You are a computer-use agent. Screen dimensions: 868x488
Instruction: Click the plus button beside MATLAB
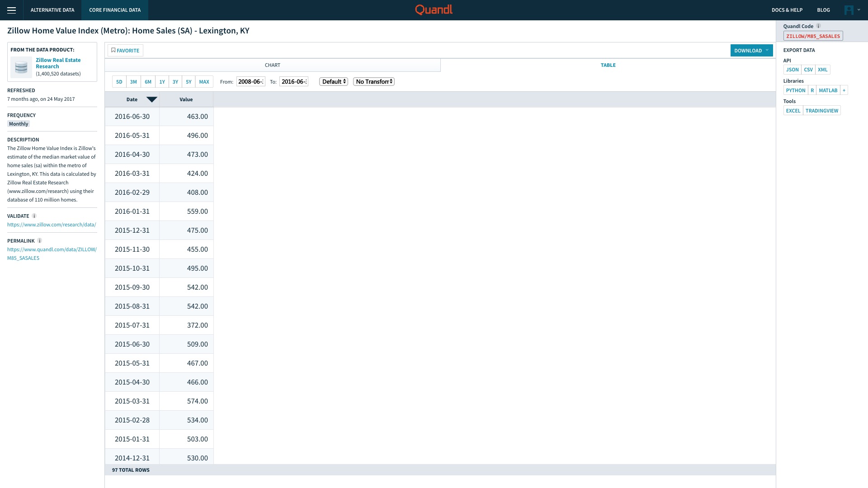pyautogui.click(x=844, y=90)
